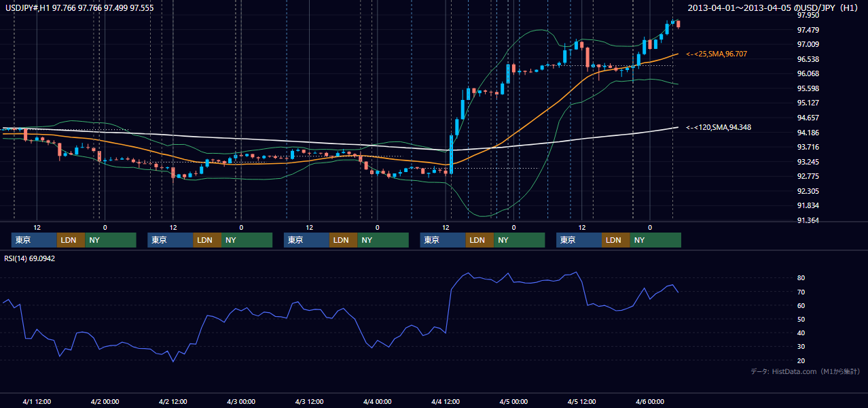
Task: Select the 4/4 12:00 time axis label
Action: (446, 401)
